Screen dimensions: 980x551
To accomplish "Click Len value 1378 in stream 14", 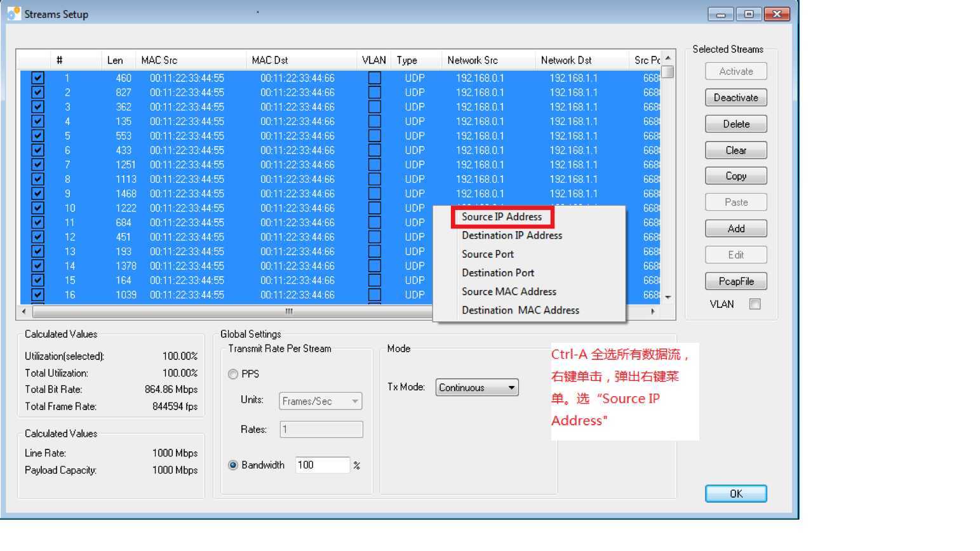I will (x=126, y=266).
